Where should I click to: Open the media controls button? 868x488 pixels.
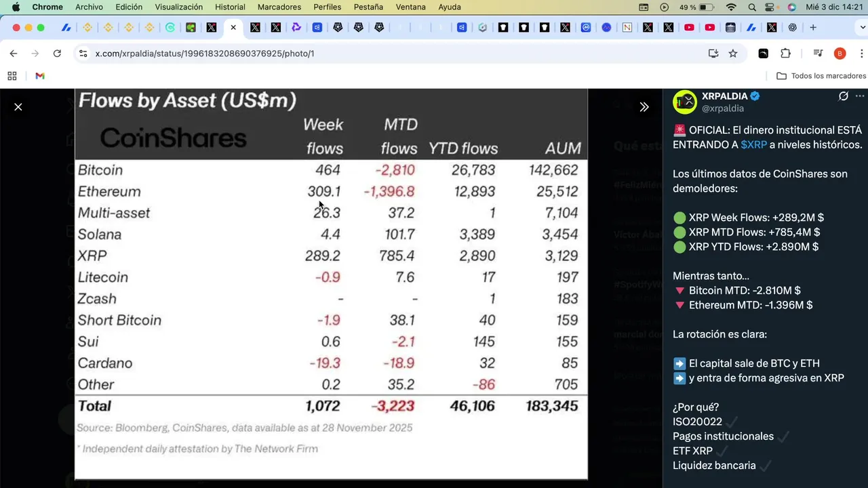pos(818,54)
